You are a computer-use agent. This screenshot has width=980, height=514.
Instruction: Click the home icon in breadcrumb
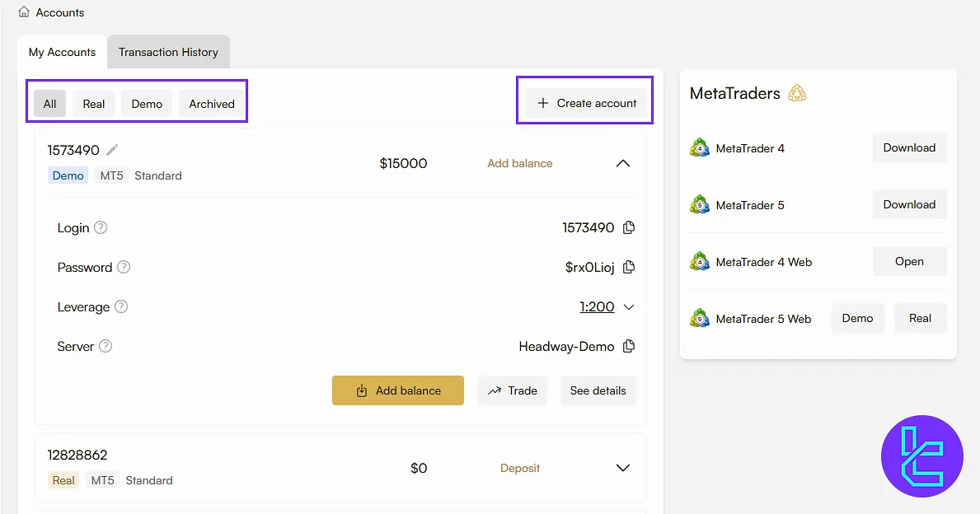24,12
